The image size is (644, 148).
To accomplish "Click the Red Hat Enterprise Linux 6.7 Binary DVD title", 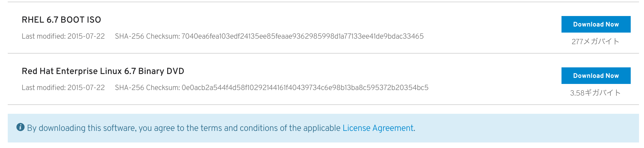I will click(103, 71).
